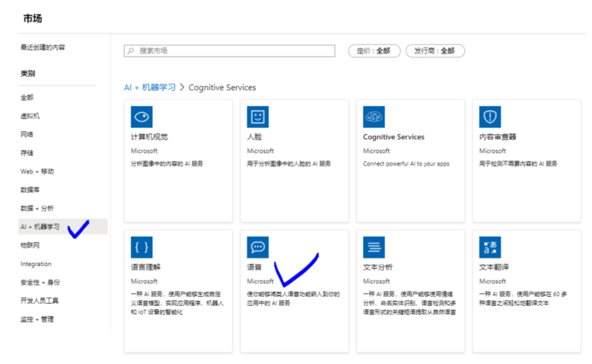Select the 虚拟机 category
592x364 pixels.
pyautogui.click(x=30, y=116)
